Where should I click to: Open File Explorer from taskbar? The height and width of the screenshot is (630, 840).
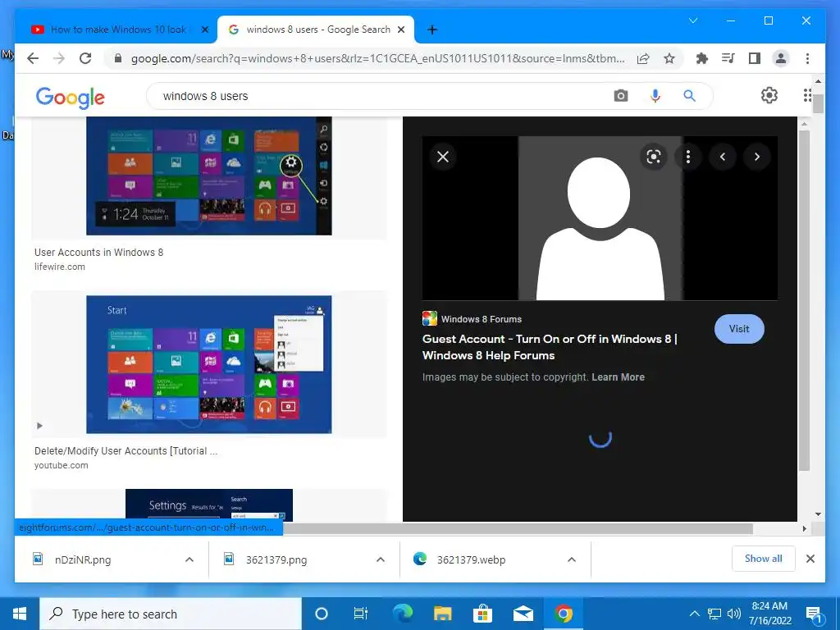(x=442, y=614)
